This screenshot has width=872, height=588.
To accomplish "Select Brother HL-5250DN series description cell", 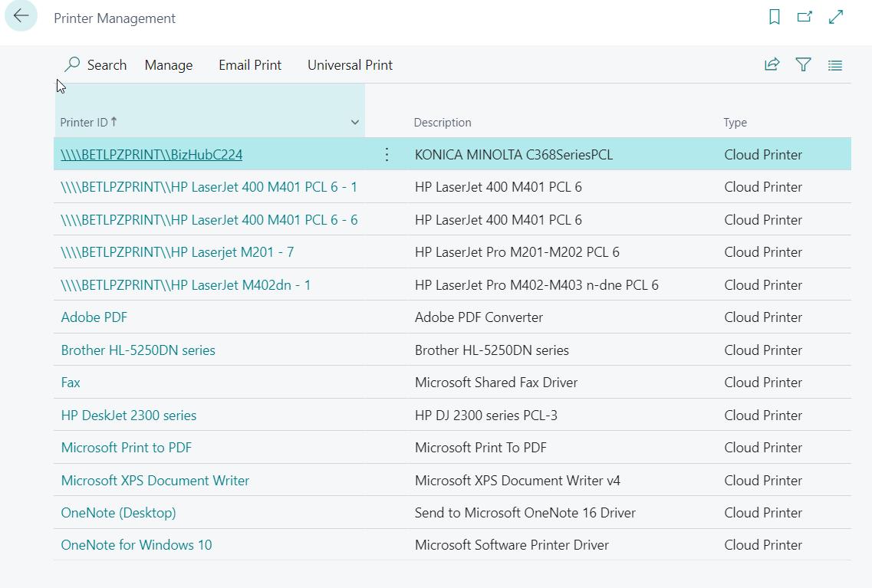I will (x=492, y=350).
